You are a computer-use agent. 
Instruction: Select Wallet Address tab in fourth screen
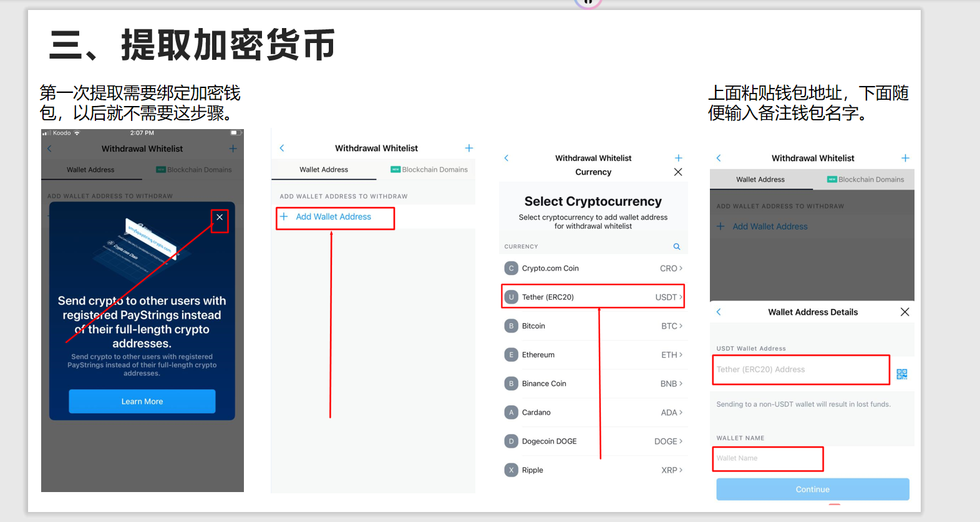coord(760,180)
